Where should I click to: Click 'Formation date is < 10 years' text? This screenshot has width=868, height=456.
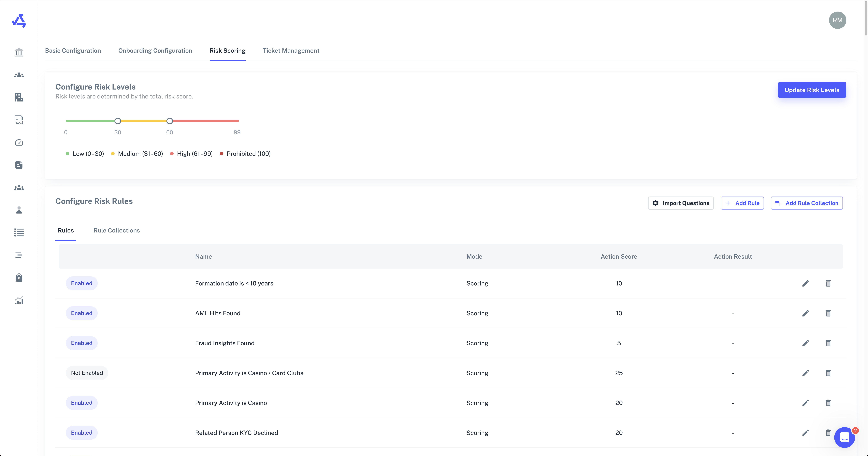234,283
